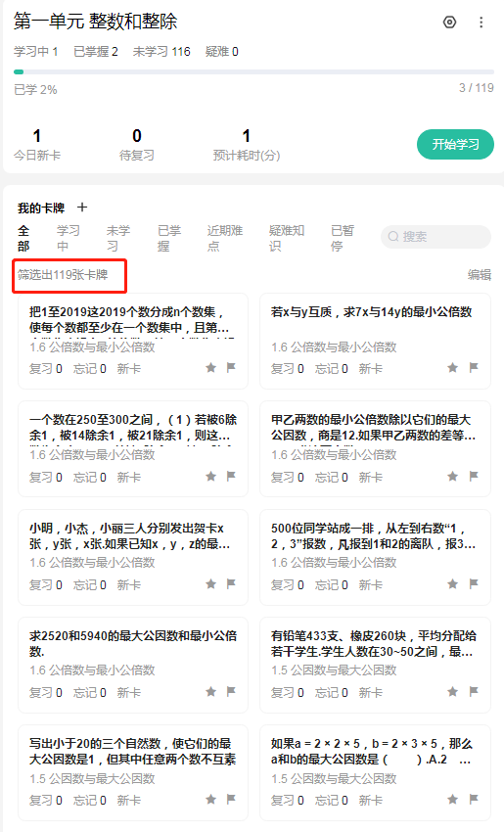The height and width of the screenshot is (832, 504).
Task: Switch to the 学习中 filter tab
Action: (x=68, y=238)
